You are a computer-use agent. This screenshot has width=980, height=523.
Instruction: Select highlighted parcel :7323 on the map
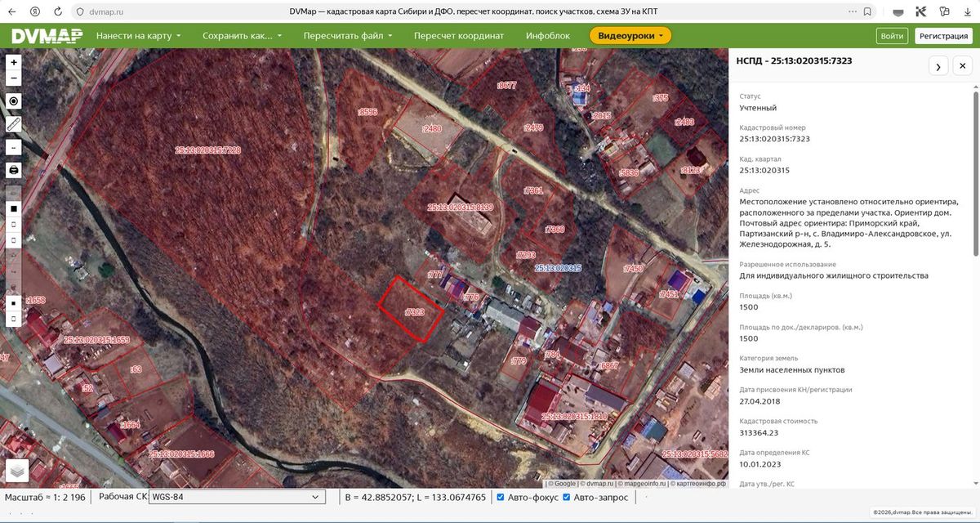413,311
